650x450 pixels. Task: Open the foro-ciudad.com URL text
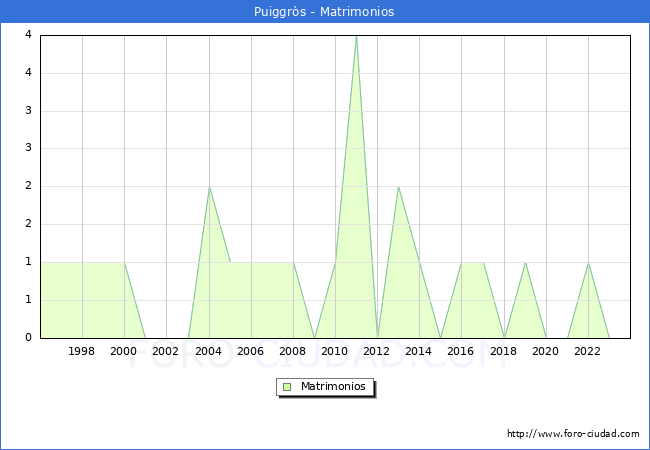[573, 434]
